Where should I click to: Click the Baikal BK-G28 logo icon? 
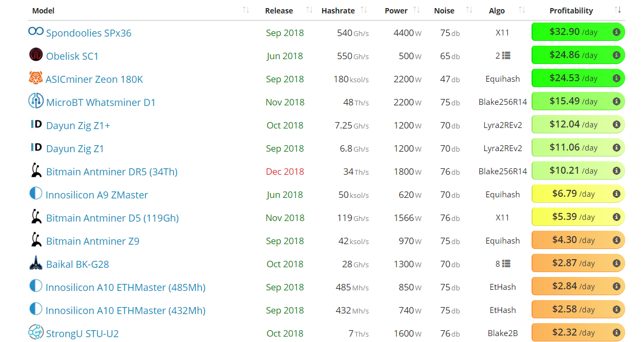36,263
